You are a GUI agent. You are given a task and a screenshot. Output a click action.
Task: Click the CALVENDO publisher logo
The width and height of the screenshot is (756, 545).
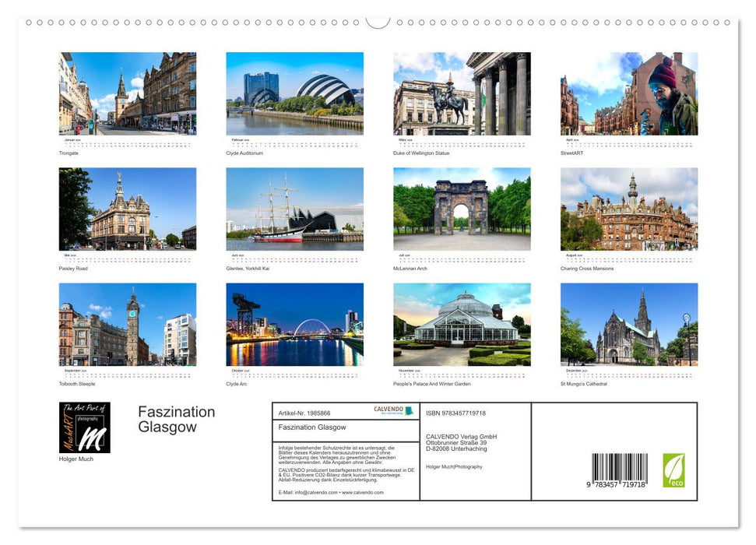pos(393,410)
